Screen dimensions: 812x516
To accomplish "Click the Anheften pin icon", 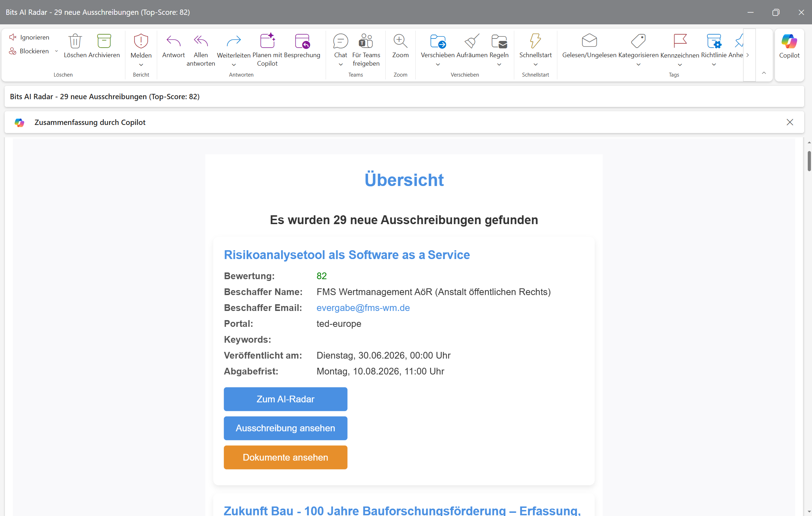I will point(739,41).
